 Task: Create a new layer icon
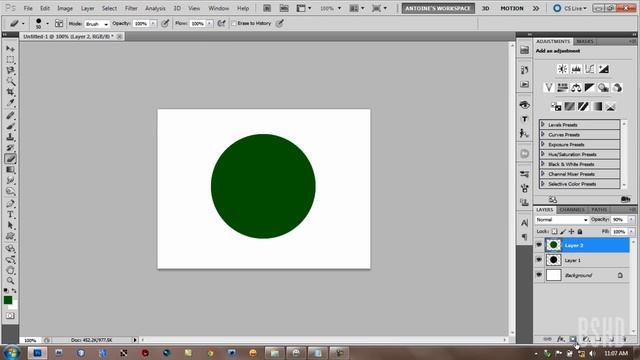611,339
